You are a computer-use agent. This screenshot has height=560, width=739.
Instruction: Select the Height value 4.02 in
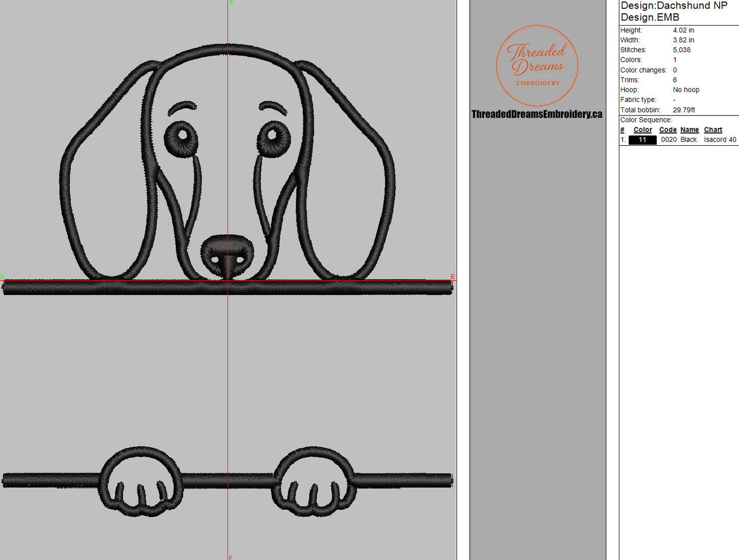coord(683,30)
